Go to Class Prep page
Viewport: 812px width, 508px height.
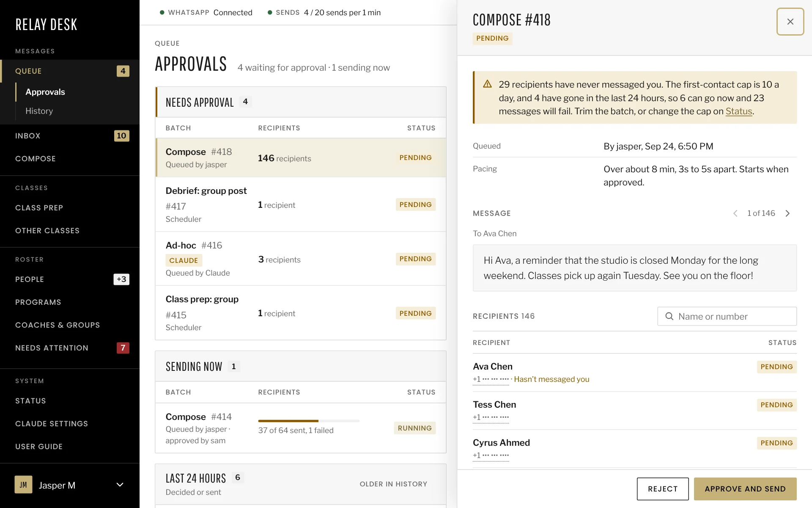tap(70, 208)
